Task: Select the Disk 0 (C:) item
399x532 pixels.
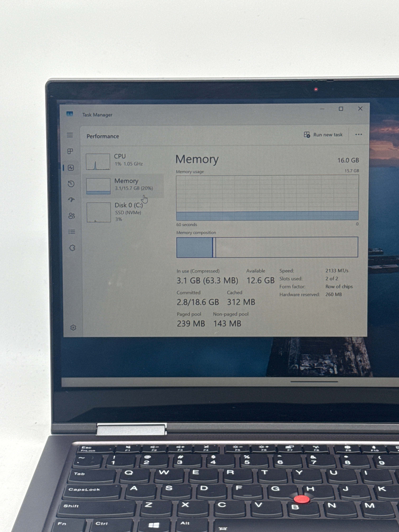Action: (x=124, y=212)
